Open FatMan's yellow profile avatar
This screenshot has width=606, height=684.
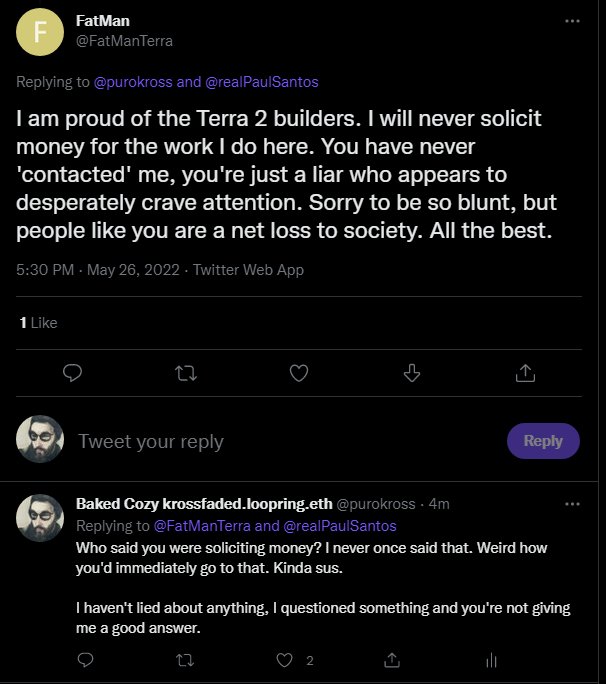pyautogui.click(x=40, y=32)
